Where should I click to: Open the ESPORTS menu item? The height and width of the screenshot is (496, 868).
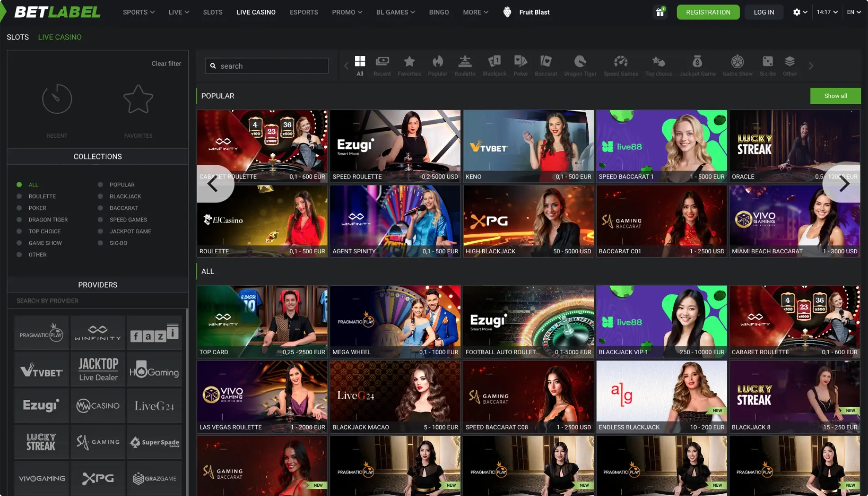(x=304, y=12)
